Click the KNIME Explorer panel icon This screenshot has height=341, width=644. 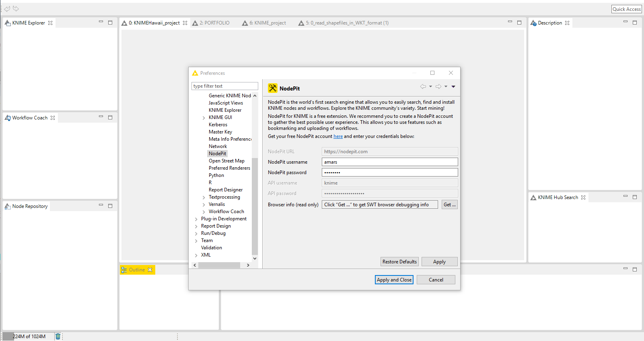8,23
